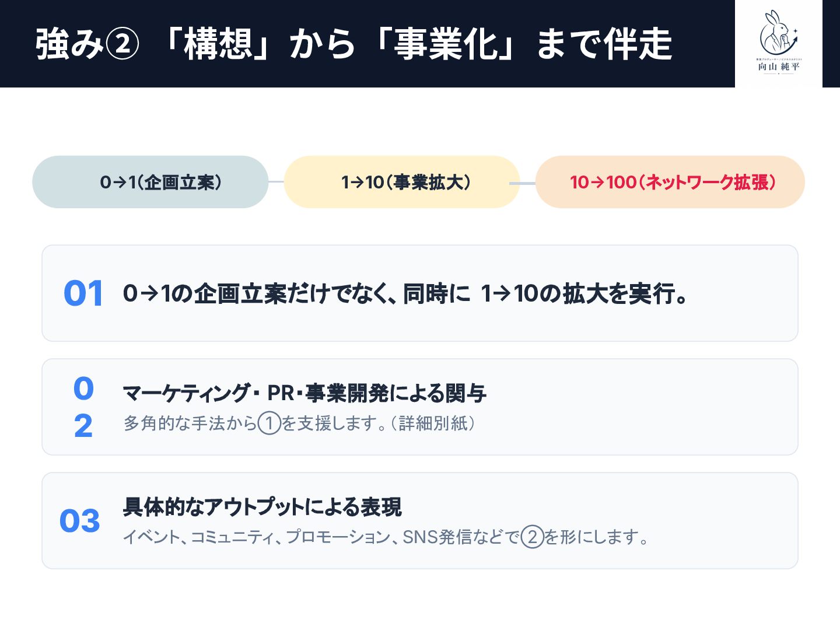Click the slide title 「構想」から「事業化」まで伴走
The height and width of the screenshot is (630, 840).
pyautogui.click(x=415, y=44)
